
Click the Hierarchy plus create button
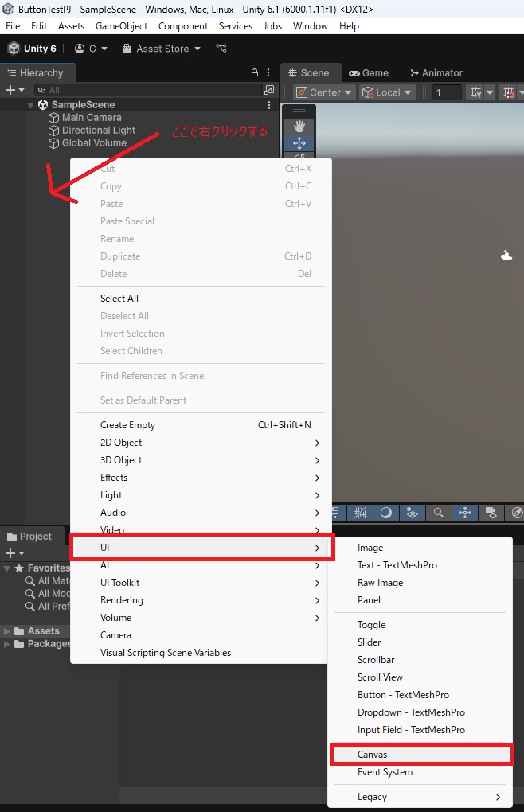click(x=14, y=90)
